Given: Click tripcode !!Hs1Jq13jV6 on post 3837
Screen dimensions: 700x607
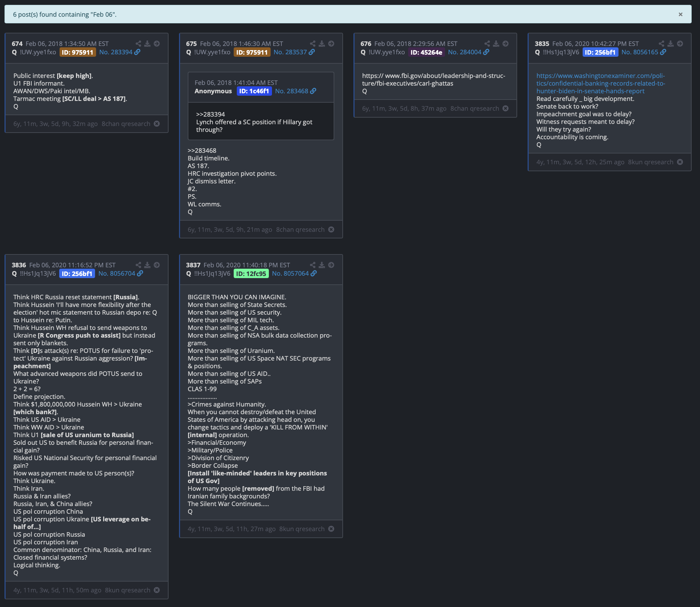Looking at the screenshot, I should (x=212, y=273).
